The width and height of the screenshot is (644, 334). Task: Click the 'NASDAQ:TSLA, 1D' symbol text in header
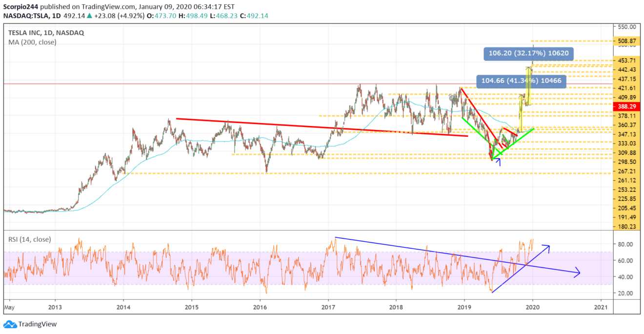click(32, 15)
